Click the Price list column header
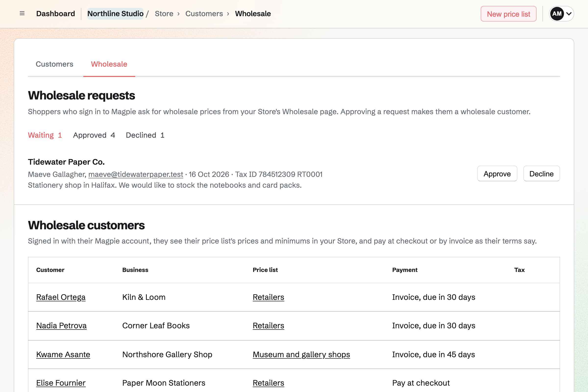Viewport: 588px width, 392px height. tap(265, 270)
